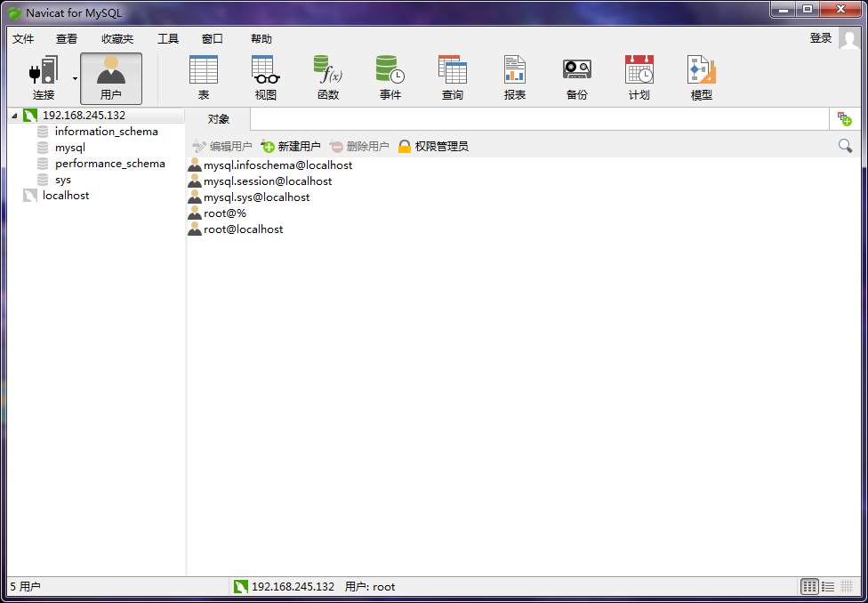The width and height of the screenshot is (868, 603).
Task: Open the 收藏夹 menu
Action: pyautogui.click(x=117, y=39)
